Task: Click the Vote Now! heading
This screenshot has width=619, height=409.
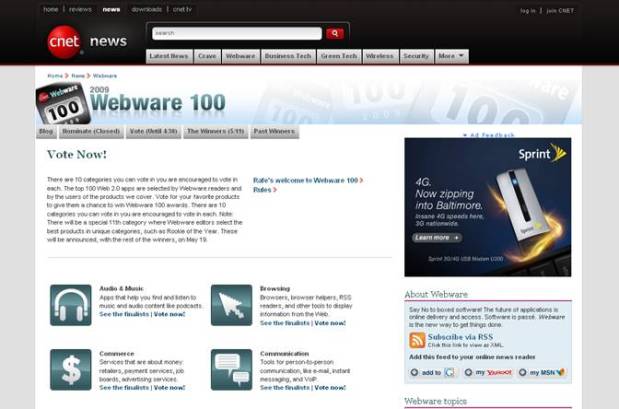Action: [77, 154]
